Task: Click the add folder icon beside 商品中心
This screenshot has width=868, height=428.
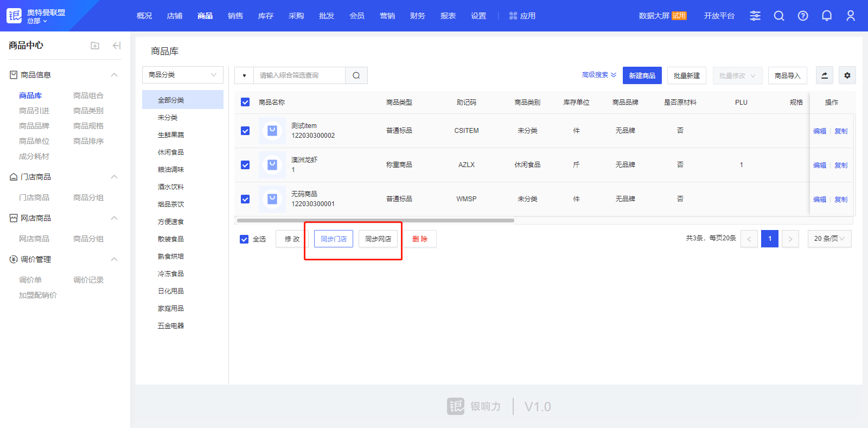Action: tap(95, 46)
